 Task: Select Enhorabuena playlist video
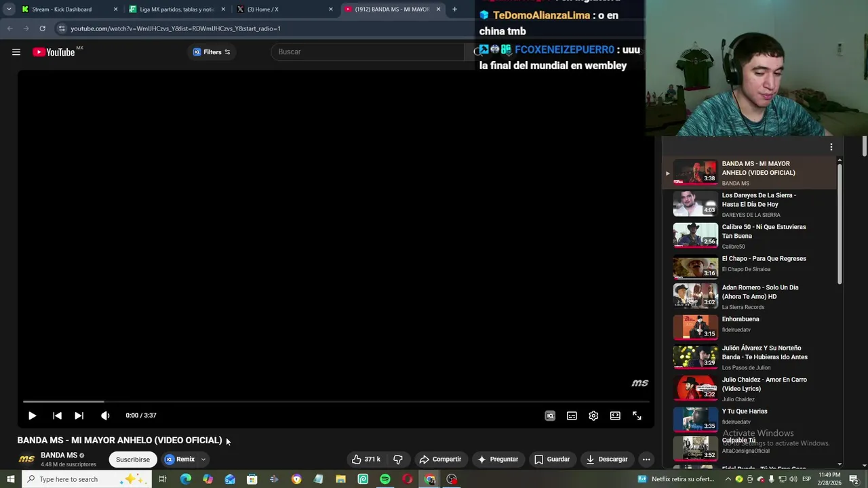(x=749, y=326)
